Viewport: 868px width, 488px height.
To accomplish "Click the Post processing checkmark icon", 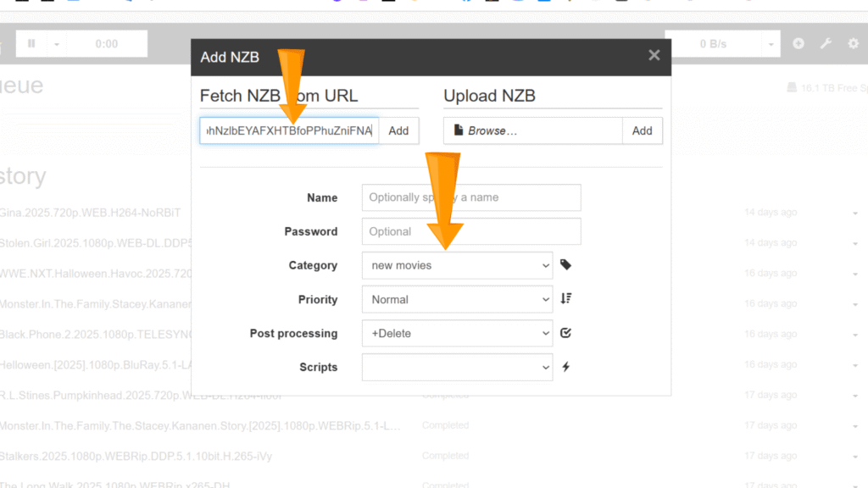I will (x=566, y=333).
